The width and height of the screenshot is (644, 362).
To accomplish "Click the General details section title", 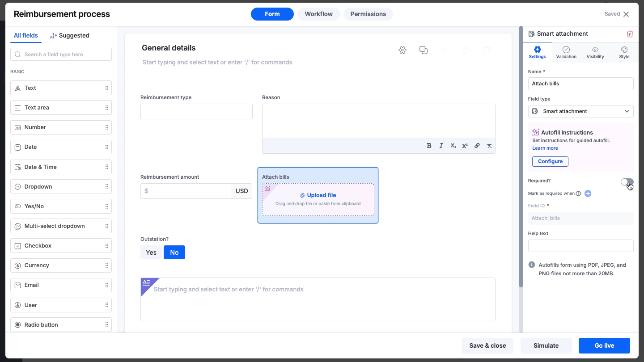I will tap(169, 48).
